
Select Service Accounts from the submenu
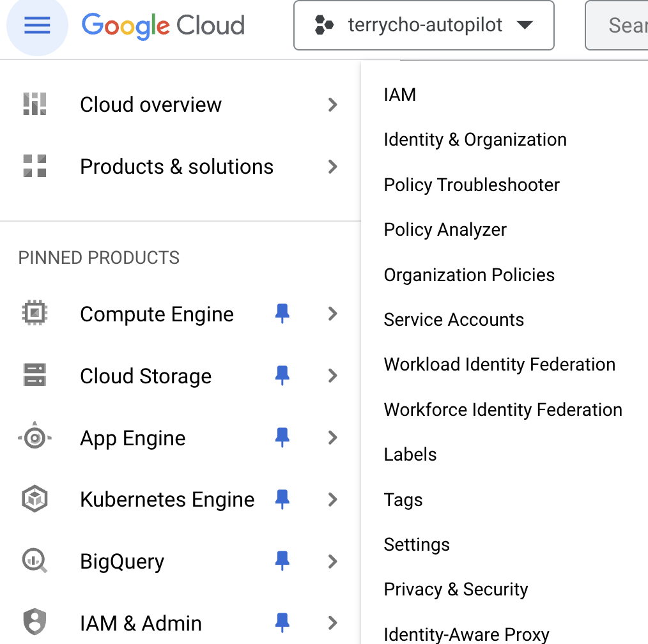point(454,319)
